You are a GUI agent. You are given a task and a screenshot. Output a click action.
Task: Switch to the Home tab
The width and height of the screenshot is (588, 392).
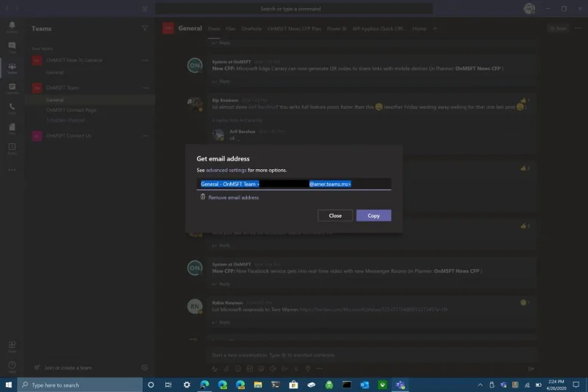[x=419, y=29]
